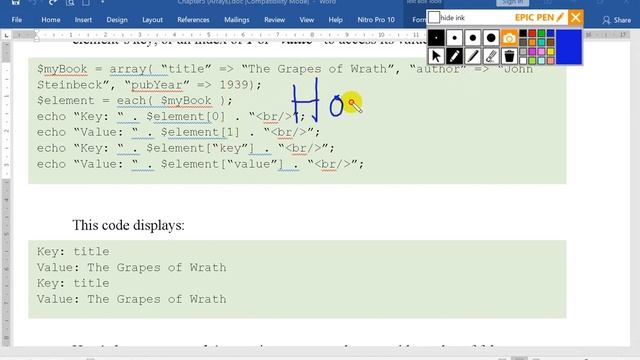The width and height of the screenshot is (640, 360).
Task: Pick the yellow color swatch
Action: tap(551, 52)
